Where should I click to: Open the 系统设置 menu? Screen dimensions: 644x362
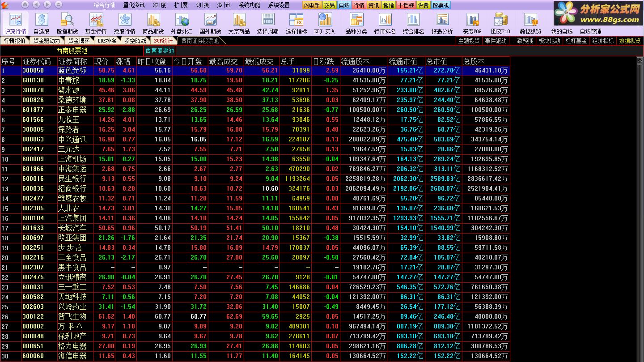click(x=279, y=5)
